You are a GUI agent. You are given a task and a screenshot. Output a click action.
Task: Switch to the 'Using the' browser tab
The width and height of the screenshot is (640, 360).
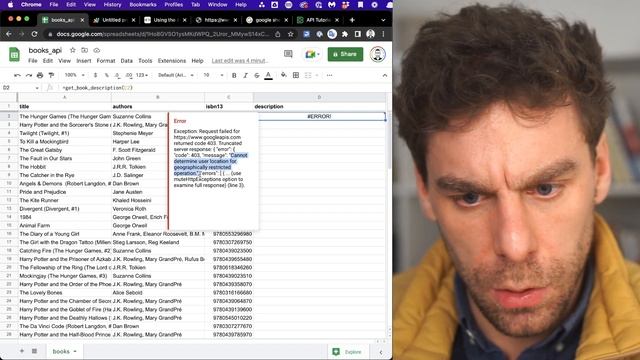point(165,20)
